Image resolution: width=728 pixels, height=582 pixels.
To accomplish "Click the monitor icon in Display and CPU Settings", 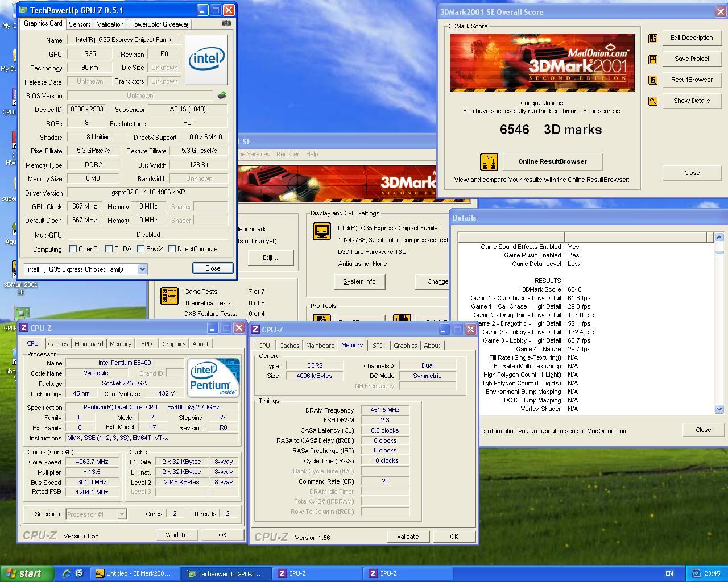I will [322, 231].
